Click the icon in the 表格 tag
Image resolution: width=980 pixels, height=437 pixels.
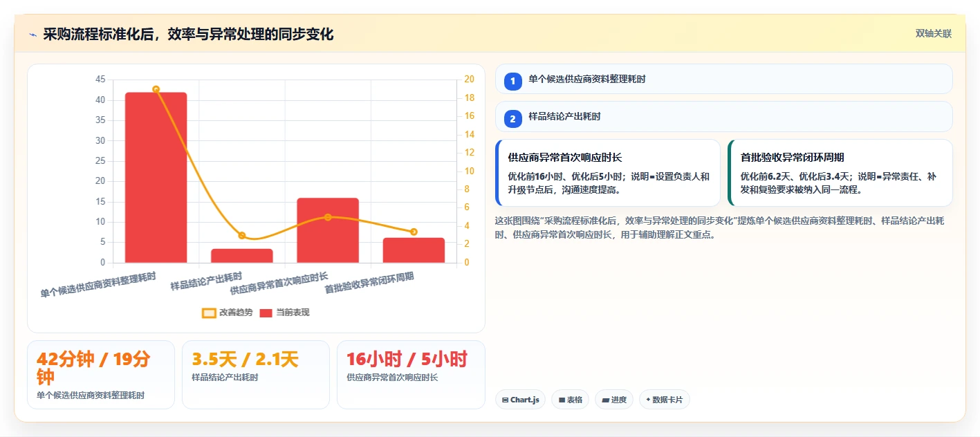coord(562,400)
